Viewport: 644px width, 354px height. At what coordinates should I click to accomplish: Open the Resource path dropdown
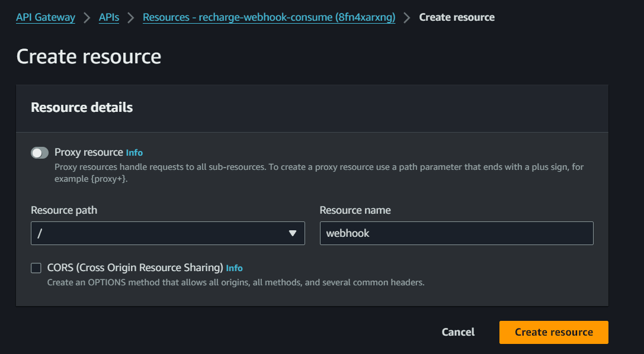tap(168, 233)
